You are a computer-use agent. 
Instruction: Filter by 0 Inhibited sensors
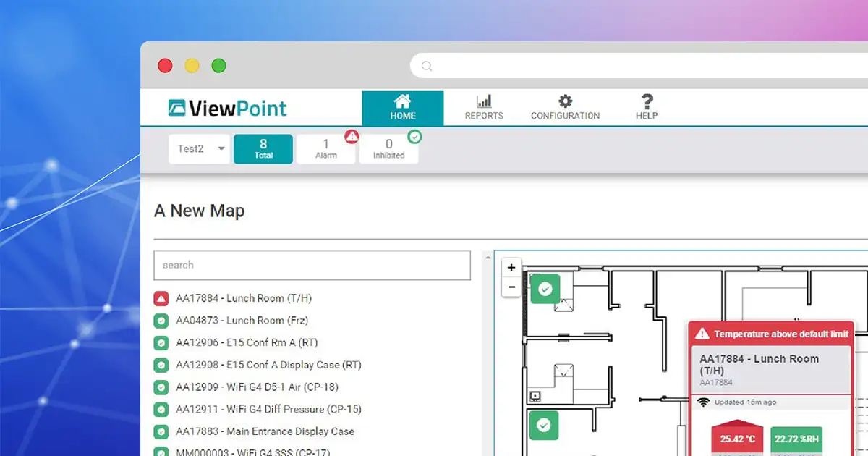click(388, 149)
